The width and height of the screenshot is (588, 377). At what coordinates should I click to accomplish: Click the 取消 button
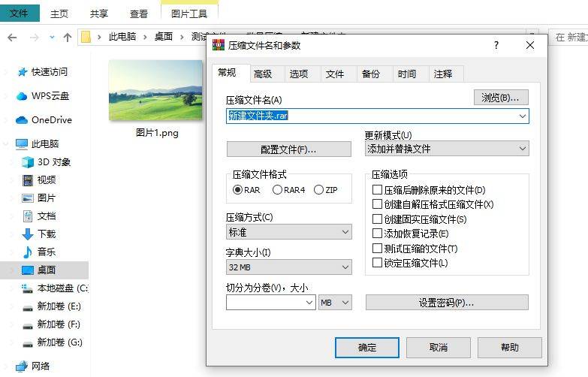click(439, 348)
